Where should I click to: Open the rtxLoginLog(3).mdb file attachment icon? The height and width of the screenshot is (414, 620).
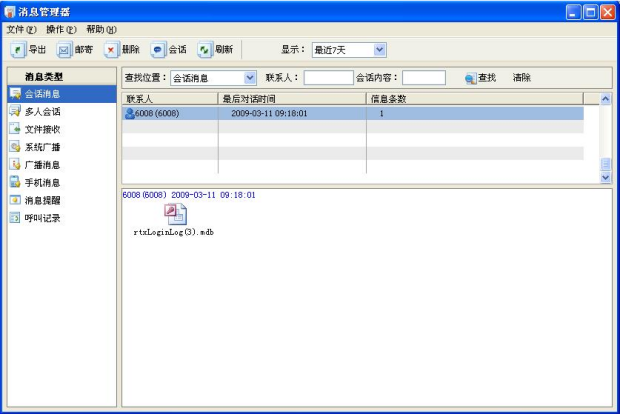pos(176,214)
